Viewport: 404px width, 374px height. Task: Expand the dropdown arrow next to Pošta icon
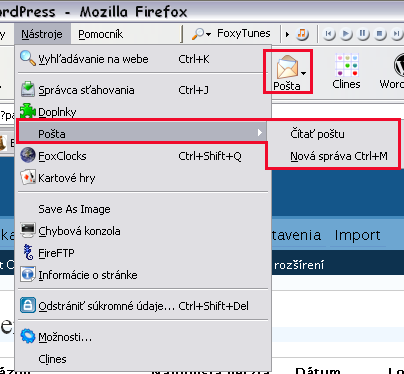(303, 73)
